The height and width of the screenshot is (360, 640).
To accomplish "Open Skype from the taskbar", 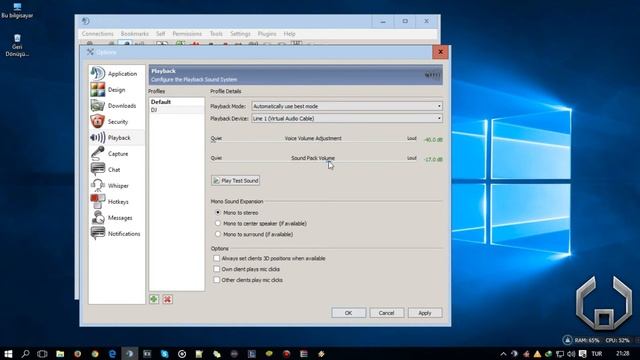I will pos(164,354).
